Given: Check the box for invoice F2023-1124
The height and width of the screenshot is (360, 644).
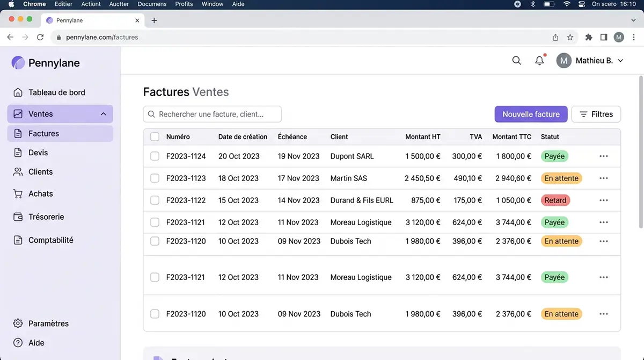Looking at the screenshot, I should point(155,156).
